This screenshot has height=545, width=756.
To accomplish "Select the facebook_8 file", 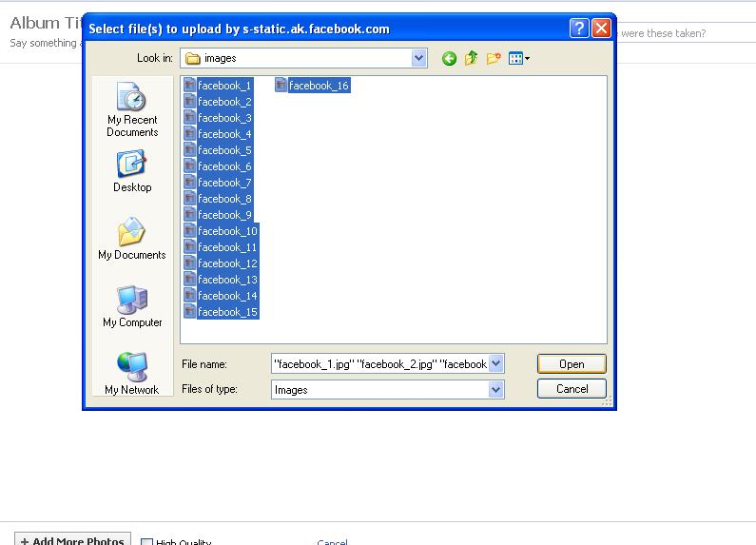I will coord(219,199).
